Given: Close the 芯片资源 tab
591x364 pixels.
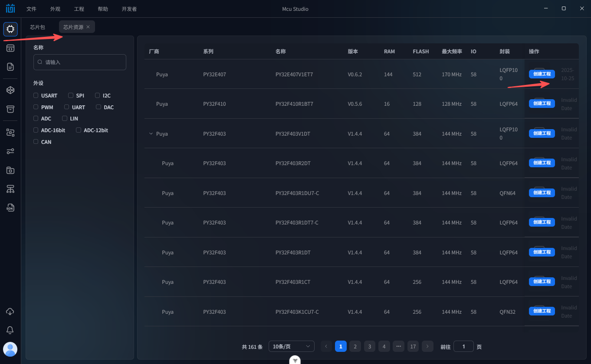Looking at the screenshot, I should [88, 27].
